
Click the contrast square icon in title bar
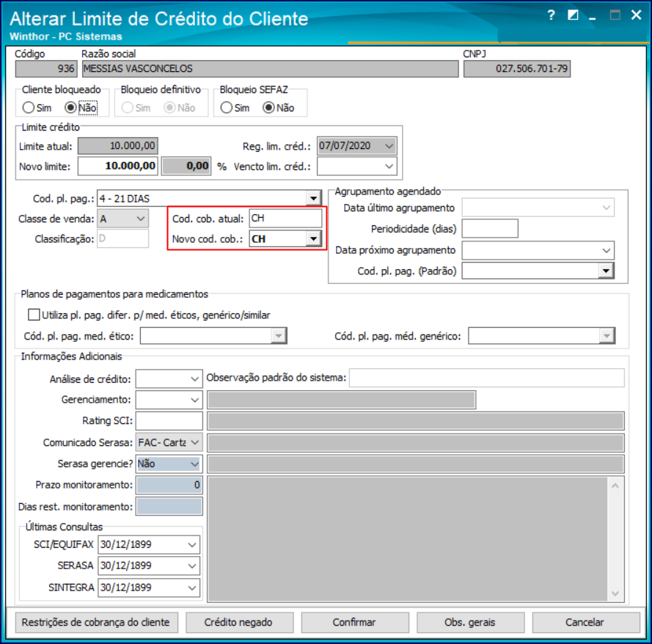click(573, 15)
